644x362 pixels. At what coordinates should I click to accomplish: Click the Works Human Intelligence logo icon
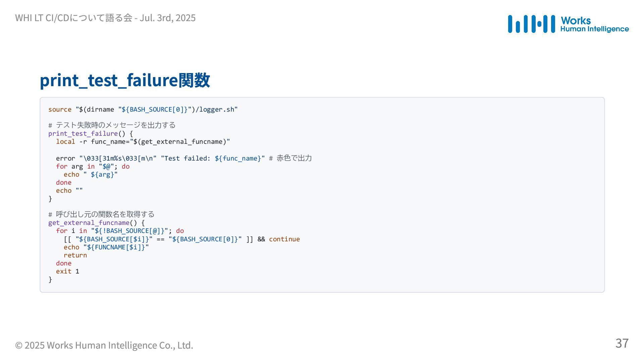pos(531,24)
